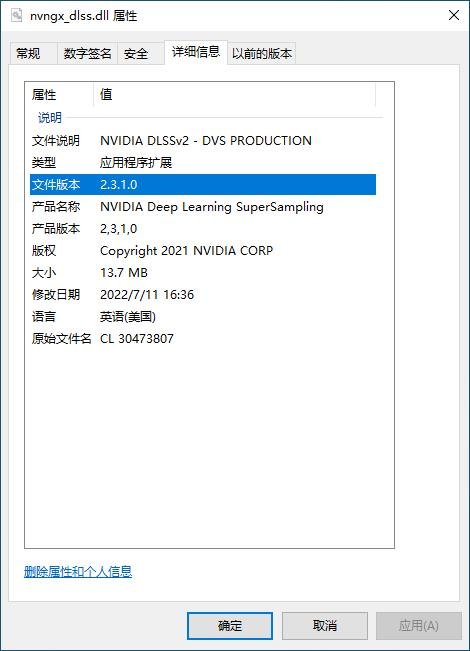Select the 修改日期 row label
The height and width of the screenshot is (651, 470).
coord(56,295)
